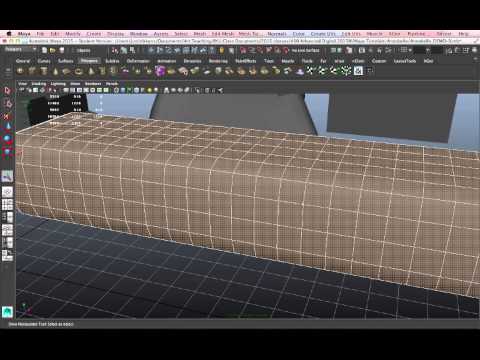The width and height of the screenshot is (480, 360).
Task: Click the purple icon on the Polygons shelf
Action: [x=160, y=71]
